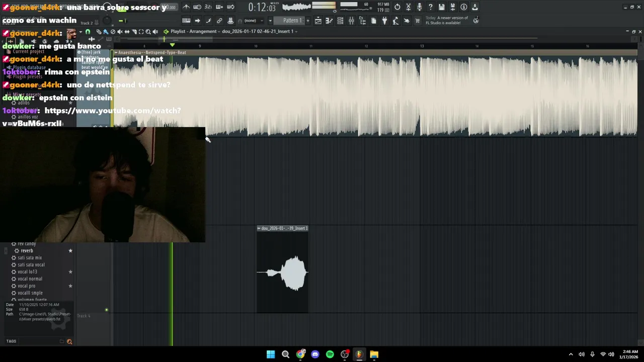Image resolution: width=644 pixels, height=362 pixels.
Task: Open the pattern list arrow
Action: 270,21
